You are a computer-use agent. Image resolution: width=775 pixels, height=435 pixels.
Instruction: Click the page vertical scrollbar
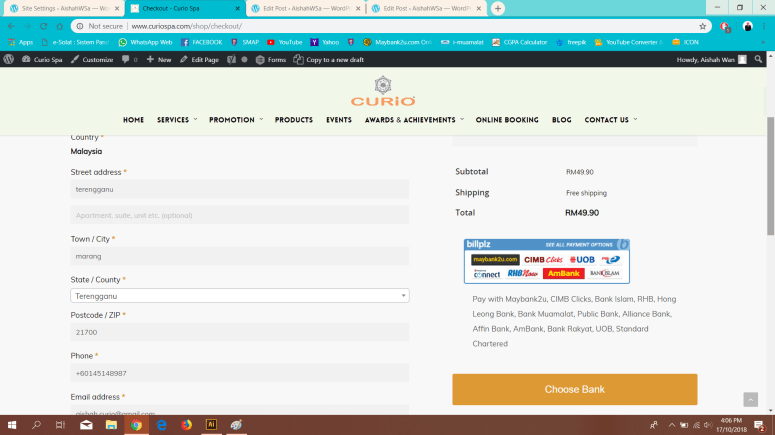click(770, 175)
